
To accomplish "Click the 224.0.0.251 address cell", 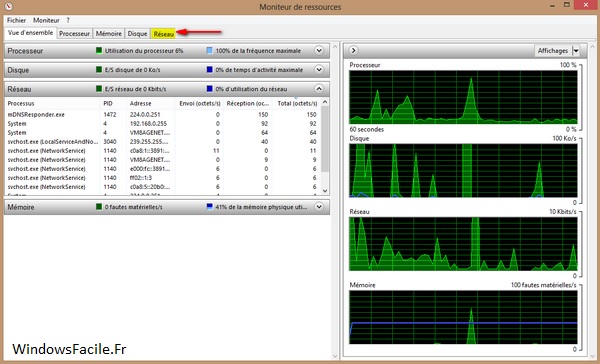I will (x=145, y=114).
